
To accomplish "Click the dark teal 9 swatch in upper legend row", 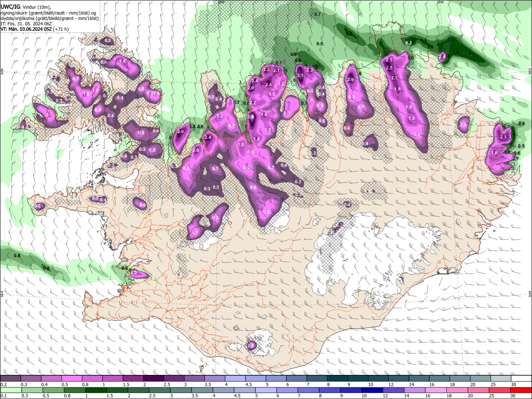I will click(x=358, y=378).
